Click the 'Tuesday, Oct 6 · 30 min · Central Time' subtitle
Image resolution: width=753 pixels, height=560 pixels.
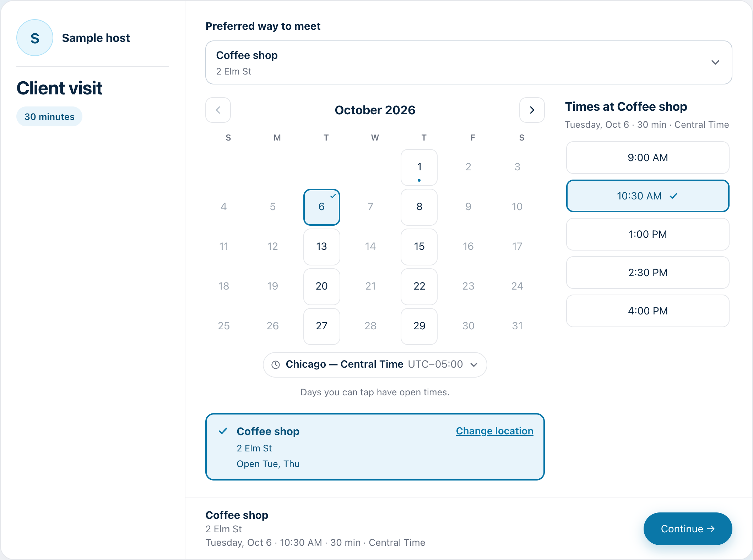[647, 125]
